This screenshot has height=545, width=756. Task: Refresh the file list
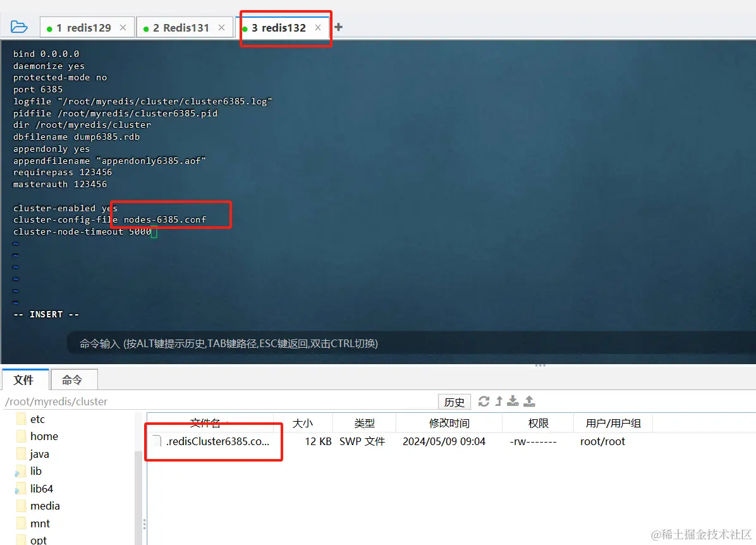[484, 401]
